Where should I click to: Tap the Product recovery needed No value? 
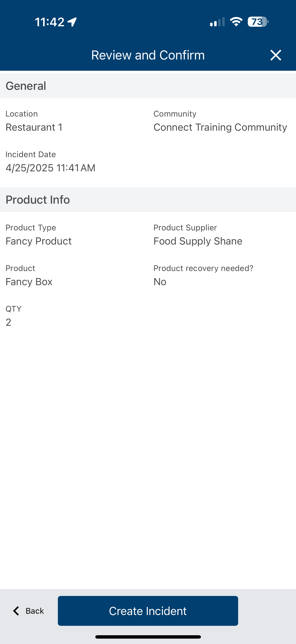[x=160, y=282]
